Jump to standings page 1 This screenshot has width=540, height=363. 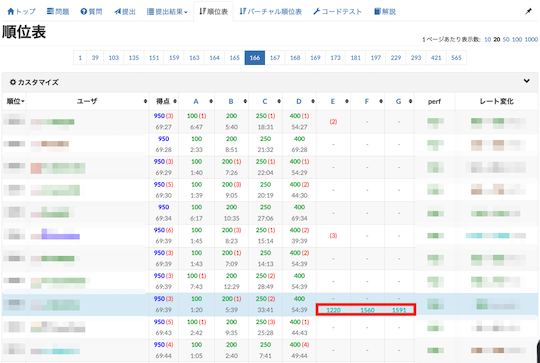click(80, 58)
